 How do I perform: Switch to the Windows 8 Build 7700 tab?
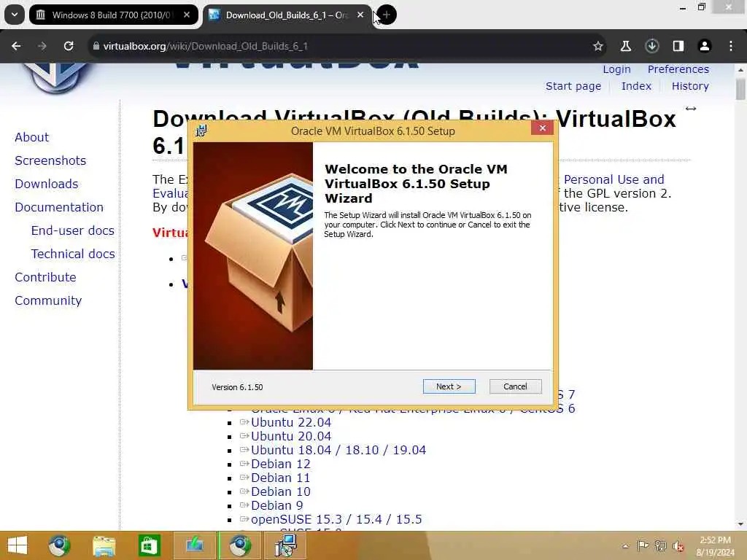coord(113,15)
